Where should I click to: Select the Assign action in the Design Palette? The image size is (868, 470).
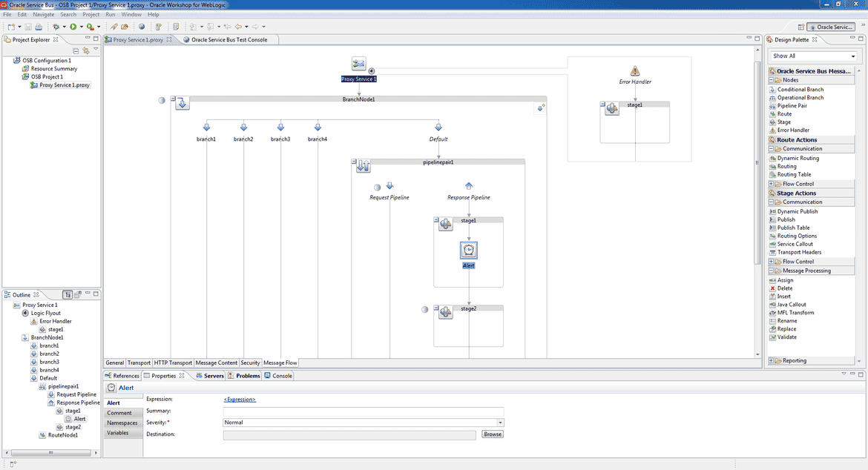tap(785, 280)
